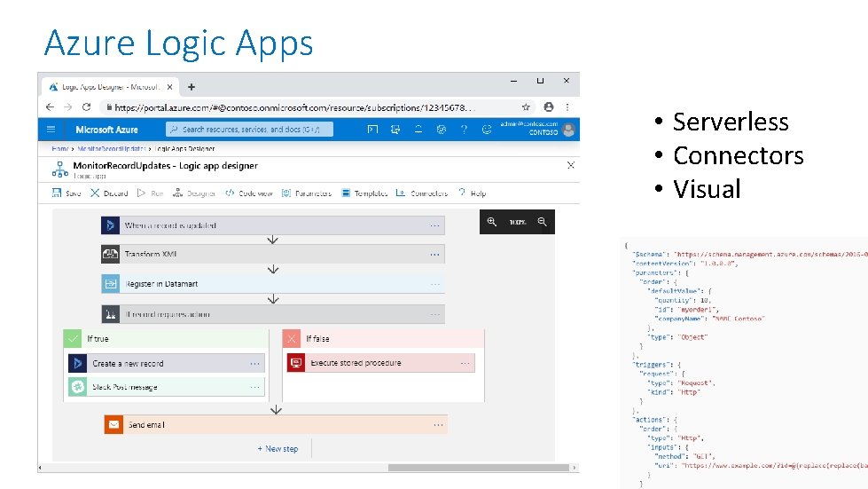Open Templates from toolbar
868x489 pixels.
pos(364,193)
